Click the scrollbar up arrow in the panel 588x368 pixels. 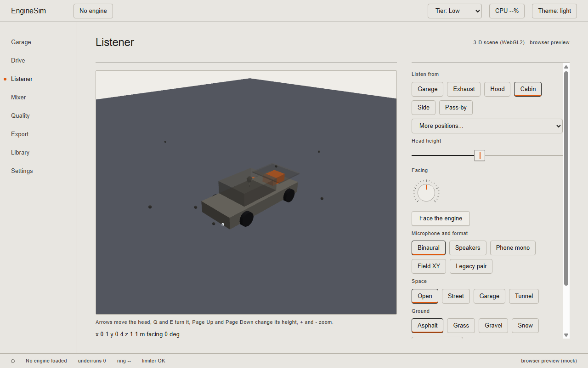[x=566, y=67]
